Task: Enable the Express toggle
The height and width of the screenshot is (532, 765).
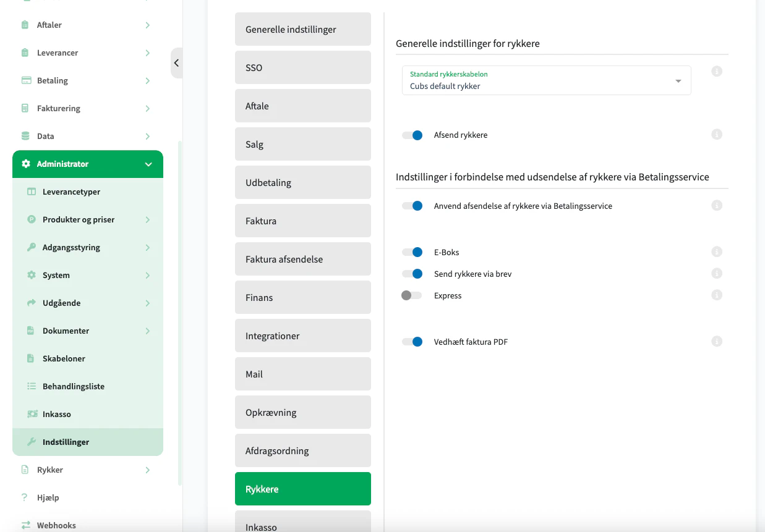Action: (x=411, y=296)
